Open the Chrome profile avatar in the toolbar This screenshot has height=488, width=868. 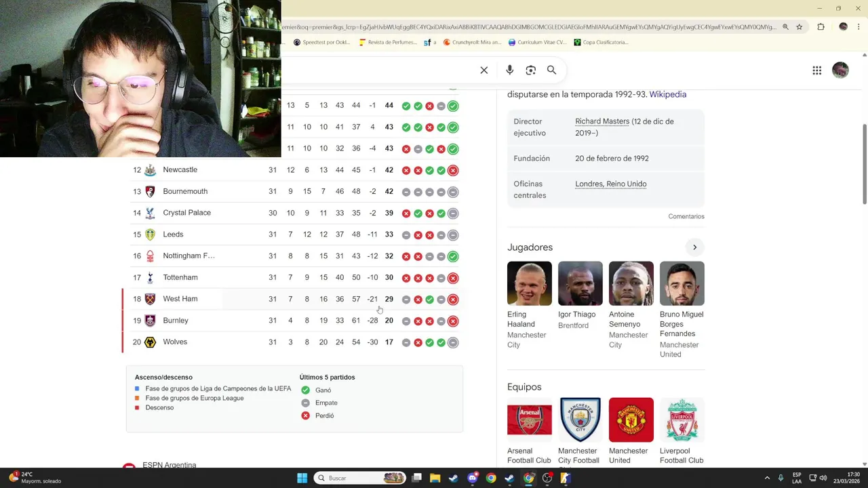[843, 27]
